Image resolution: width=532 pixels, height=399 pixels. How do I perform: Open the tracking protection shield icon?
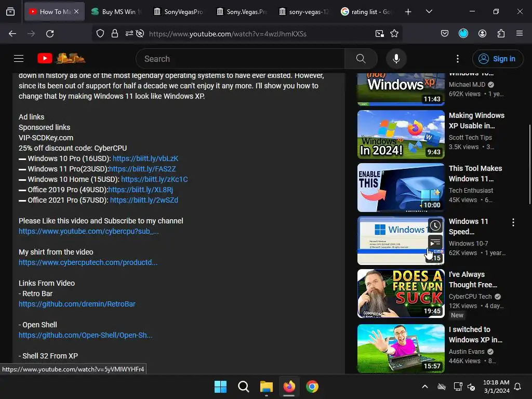click(x=100, y=34)
